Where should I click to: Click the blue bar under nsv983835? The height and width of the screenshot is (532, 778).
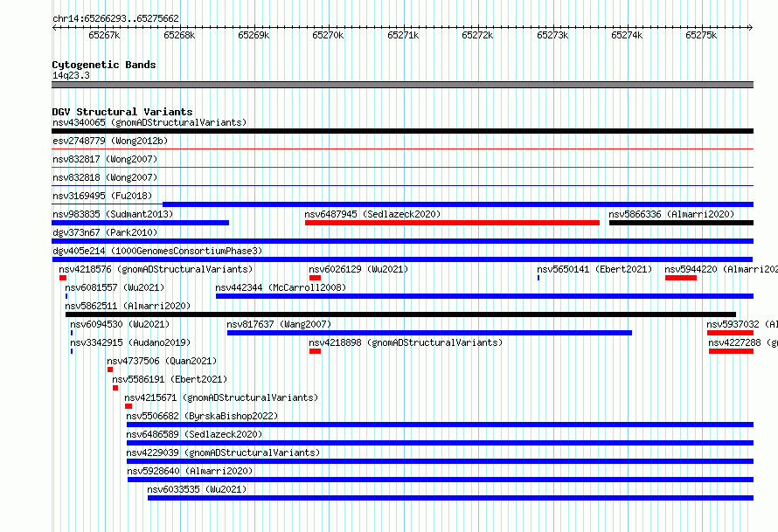coord(141,223)
